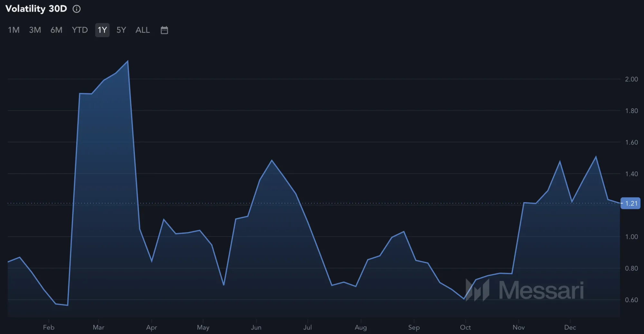Open the calendar date range picker
This screenshot has width=644, height=334.
point(164,30)
